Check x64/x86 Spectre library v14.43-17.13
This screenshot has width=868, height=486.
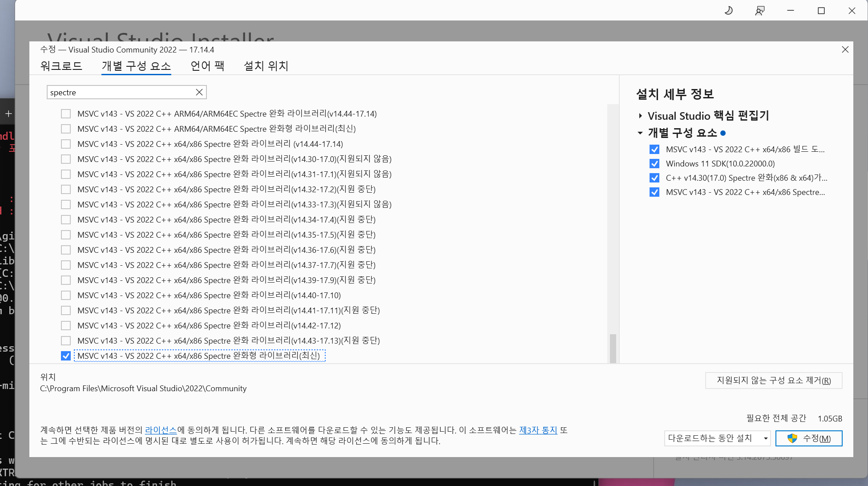(x=66, y=341)
